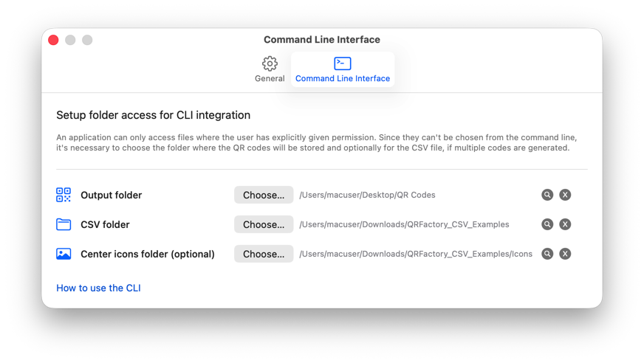Select the Command Line Interface tab
Viewport: 644px width, 363px height.
click(x=343, y=69)
